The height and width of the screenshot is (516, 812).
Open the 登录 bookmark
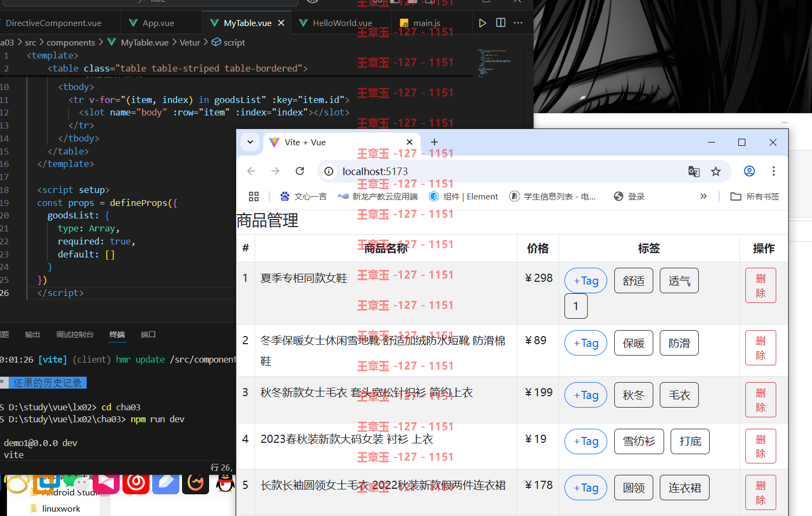[x=629, y=196]
